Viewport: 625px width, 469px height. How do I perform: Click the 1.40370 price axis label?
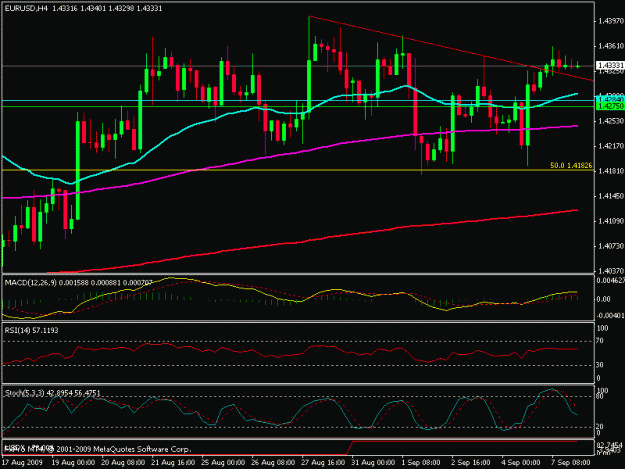611,271
